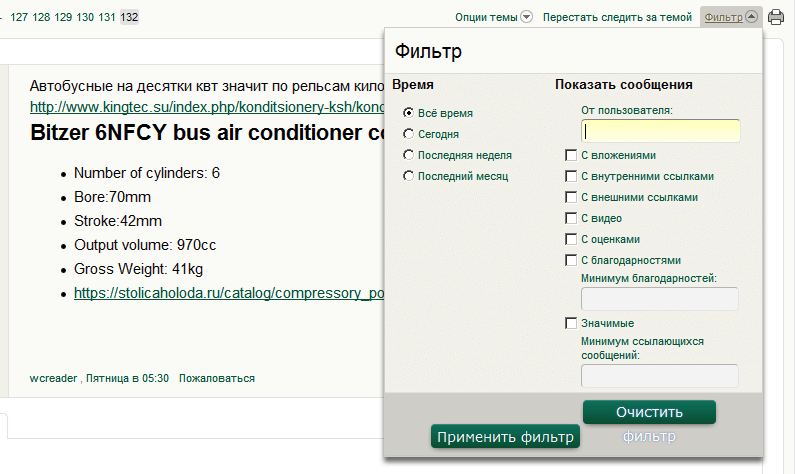
Task: Enable the Значимые checkbox
Action: (x=571, y=323)
